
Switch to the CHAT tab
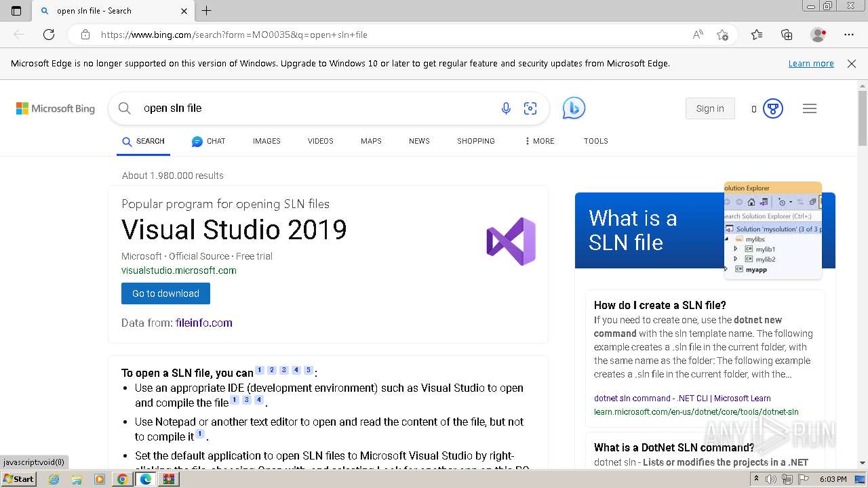(208, 142)
